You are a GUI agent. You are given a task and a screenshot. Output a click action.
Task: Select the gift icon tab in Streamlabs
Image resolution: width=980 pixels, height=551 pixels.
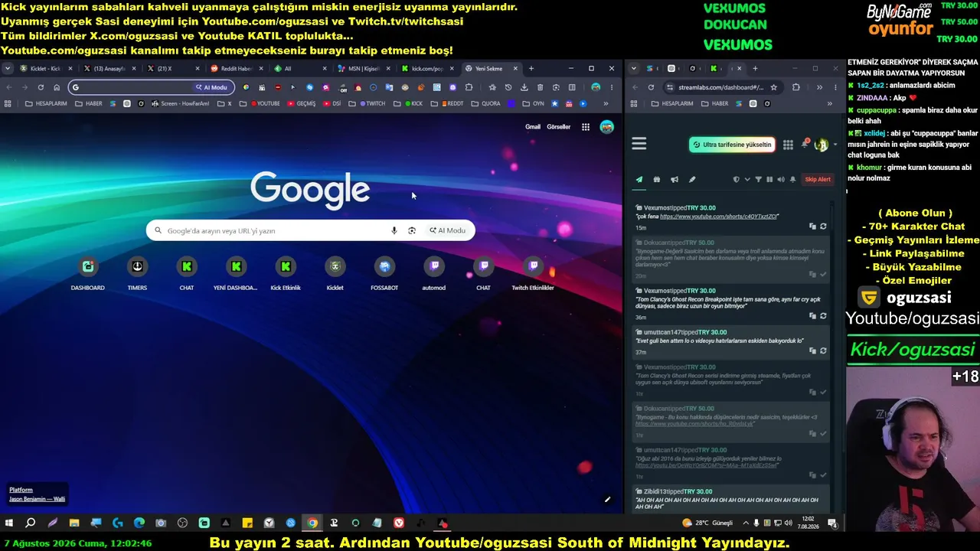(x=657, y=180)
